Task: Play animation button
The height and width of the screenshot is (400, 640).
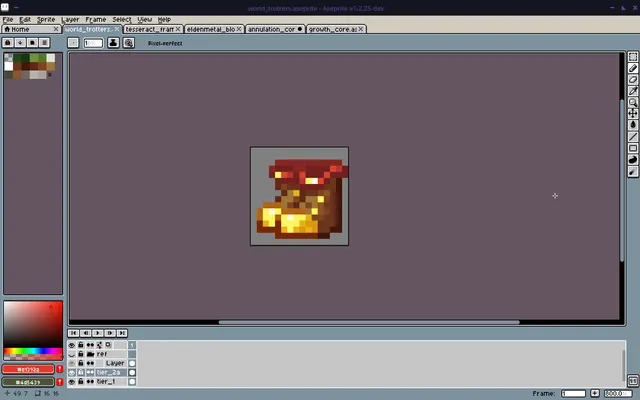Action: point(98,333)
